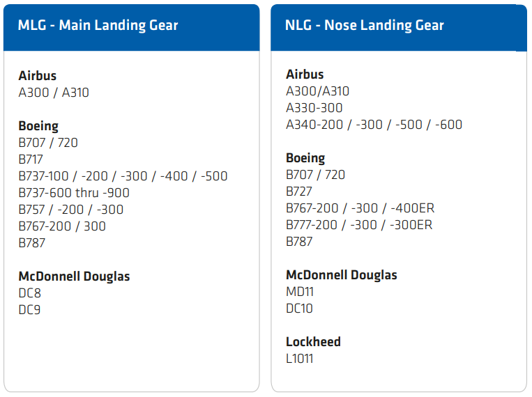The image size is (532, 397).
Task: Click the B737-600 thru -900 entry
Action: 74,193
